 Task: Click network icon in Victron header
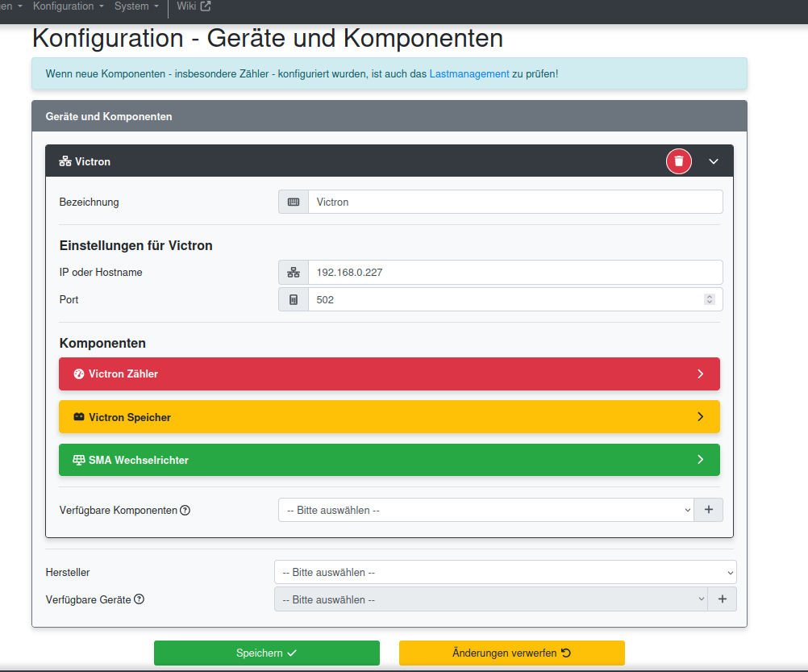pos(65,161)
